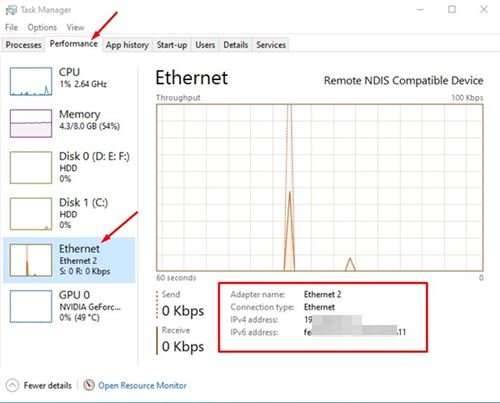Switch to the Details tab
Screen dimensions: 500x403
pyautogui.click(x=236, y=45)
